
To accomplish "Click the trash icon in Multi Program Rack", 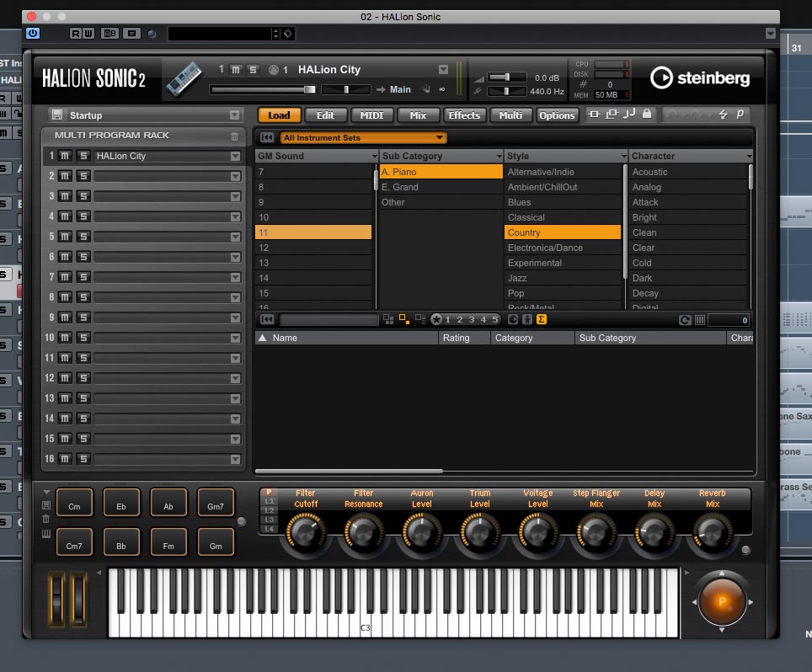I will [235, 136].
